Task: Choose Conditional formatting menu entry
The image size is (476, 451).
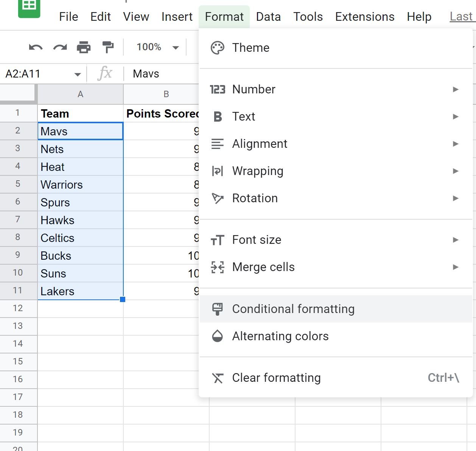Action: tap(336, 309)
